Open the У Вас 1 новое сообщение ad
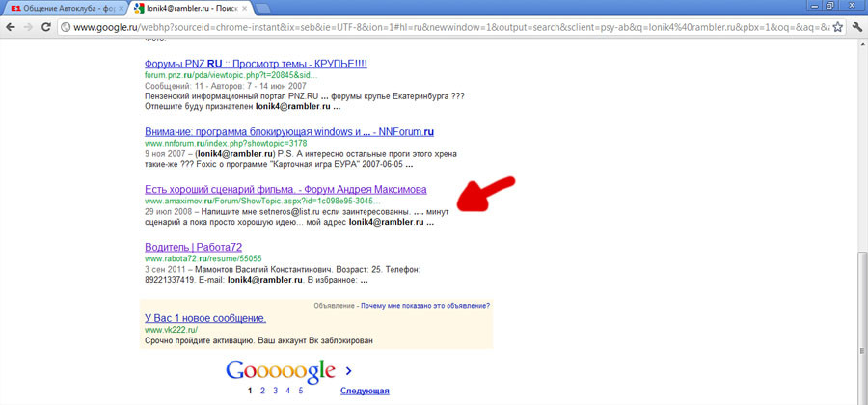The width and height of the screenshot is (868, 405). click(x=205, y=318)
